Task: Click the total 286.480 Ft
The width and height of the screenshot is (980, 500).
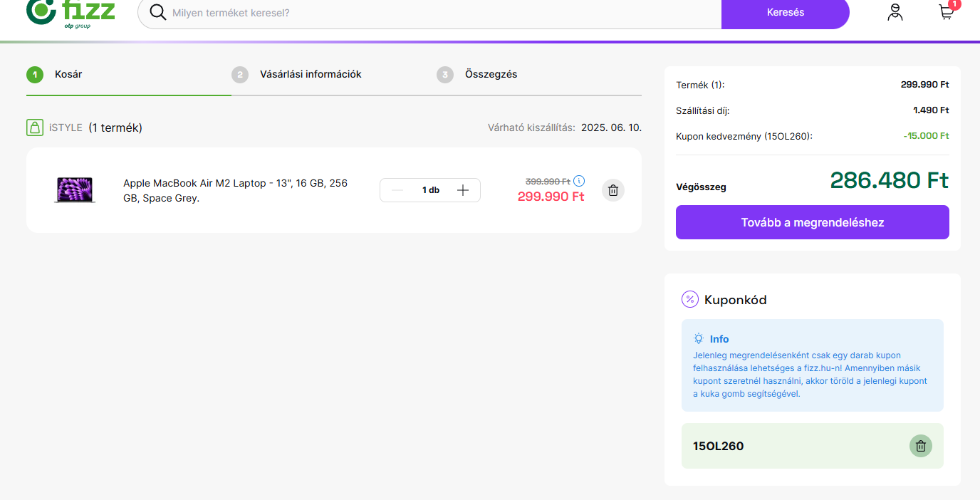Action: coord(890,180)
